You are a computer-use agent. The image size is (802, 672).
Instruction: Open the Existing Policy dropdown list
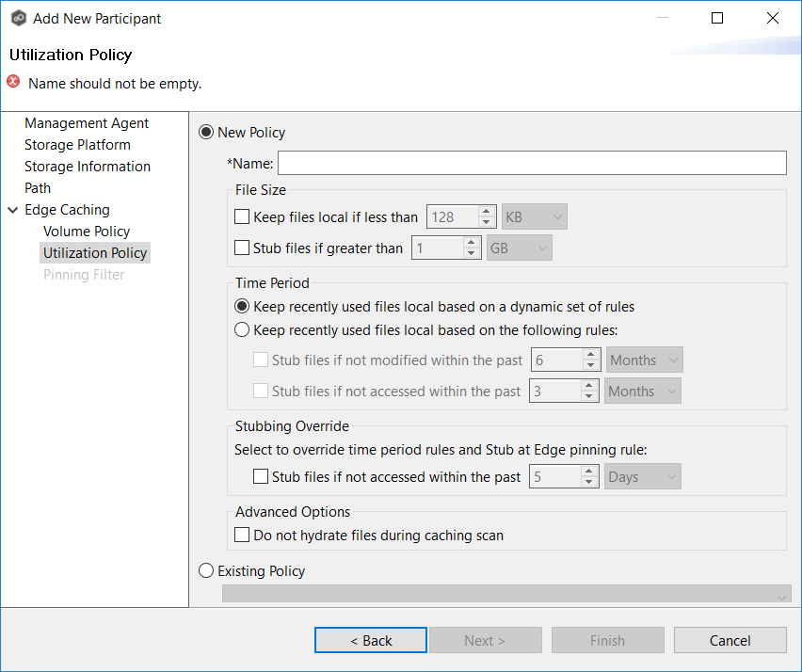(506, 595)
